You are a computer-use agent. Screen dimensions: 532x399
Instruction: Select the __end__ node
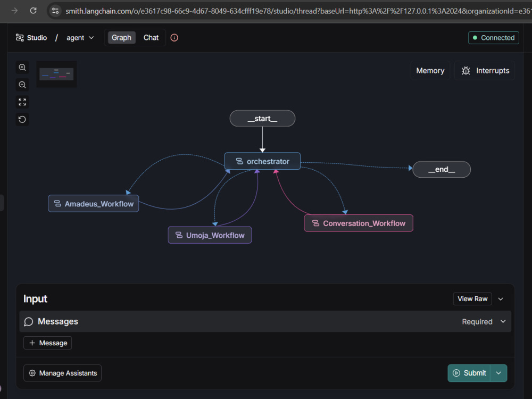[442, 169]
